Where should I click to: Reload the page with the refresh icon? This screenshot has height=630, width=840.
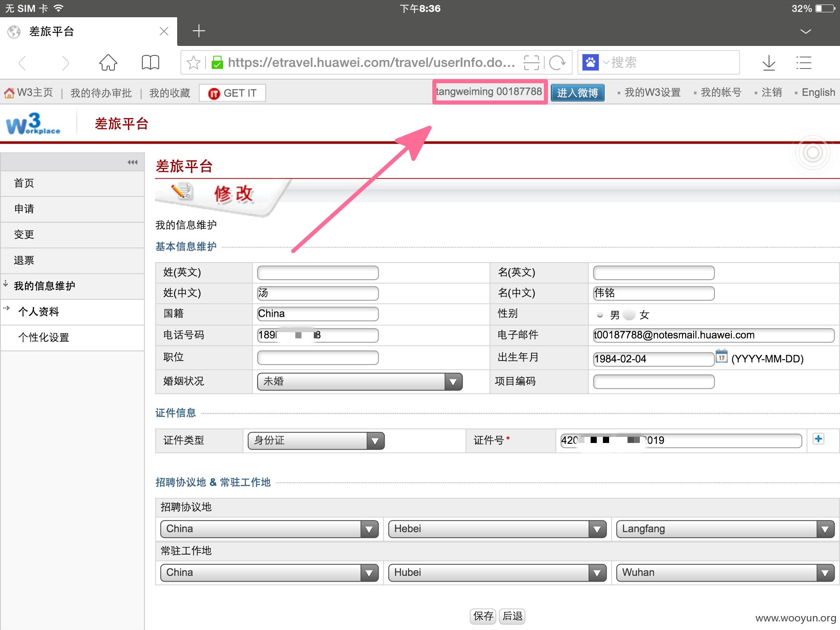click(557, 63)
